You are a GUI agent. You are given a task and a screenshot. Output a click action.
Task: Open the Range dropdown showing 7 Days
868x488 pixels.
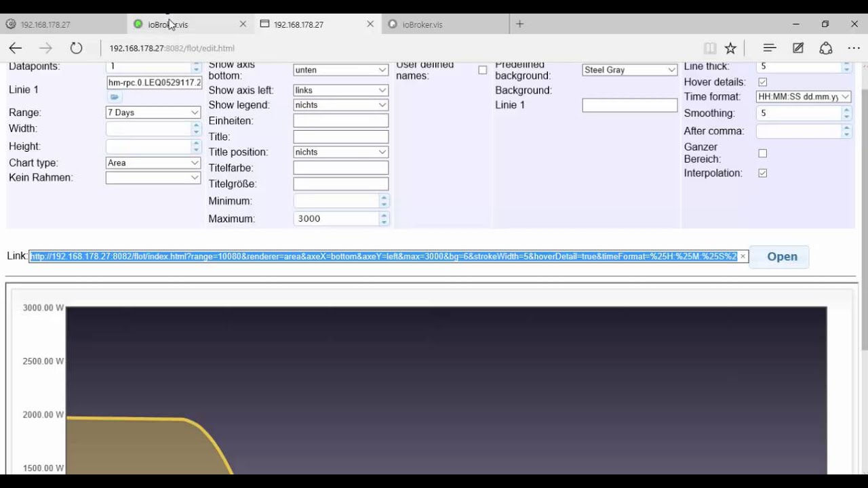click(153, 113)
